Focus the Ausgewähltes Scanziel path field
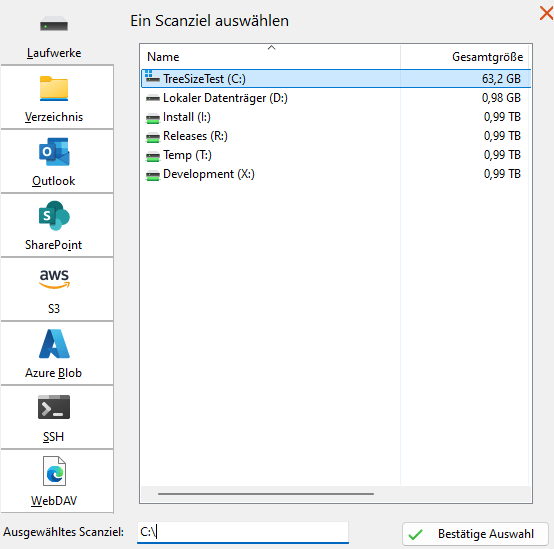Viewport: 554px width, 549px height. click(x=243, y=532)
